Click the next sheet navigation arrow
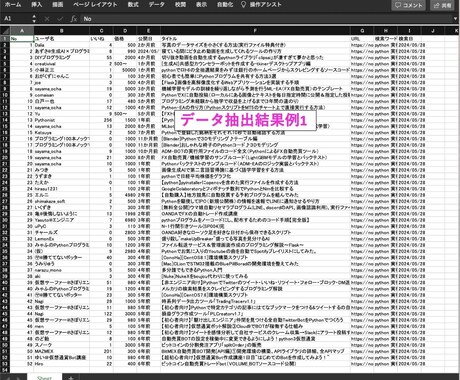Screen dimensions: 460x380 pos(18,378)
